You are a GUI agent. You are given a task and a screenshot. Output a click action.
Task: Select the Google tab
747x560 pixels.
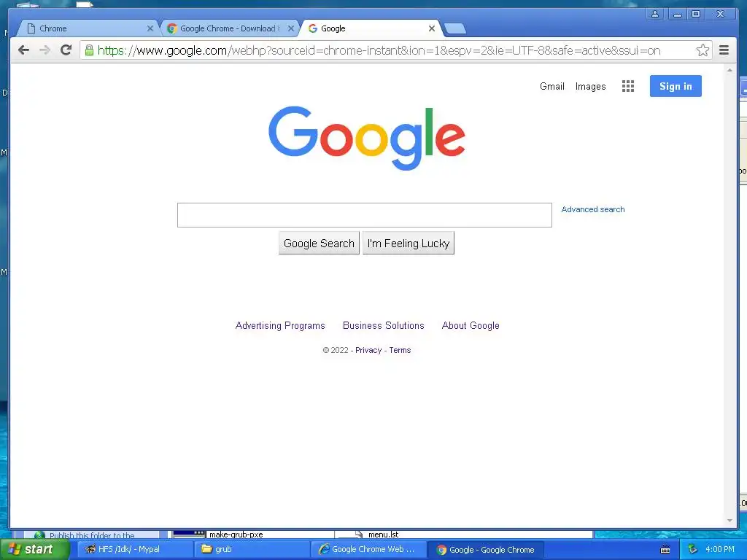click(x=371, y=28)
